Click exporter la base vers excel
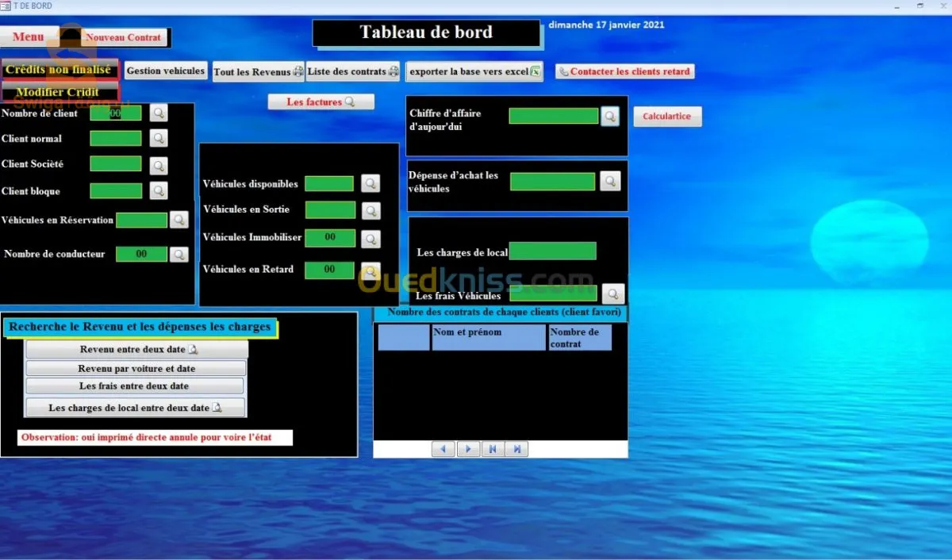This screenshot has height=560, width=952. (474, 72)
